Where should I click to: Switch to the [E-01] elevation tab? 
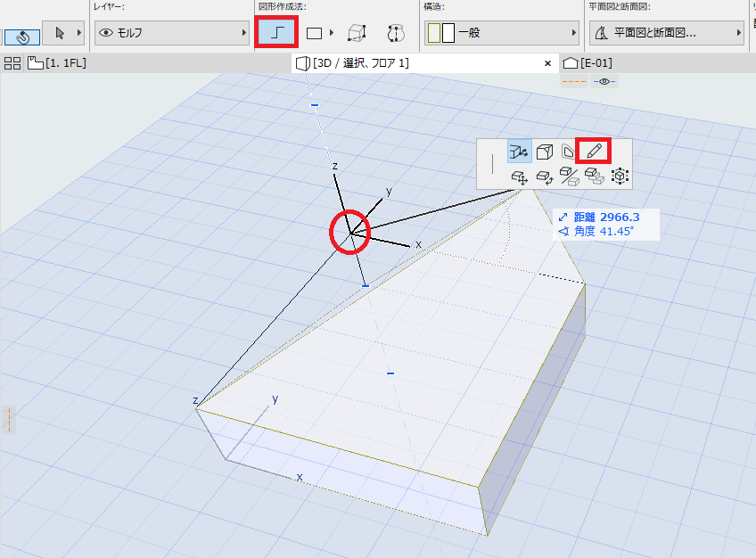588,63
